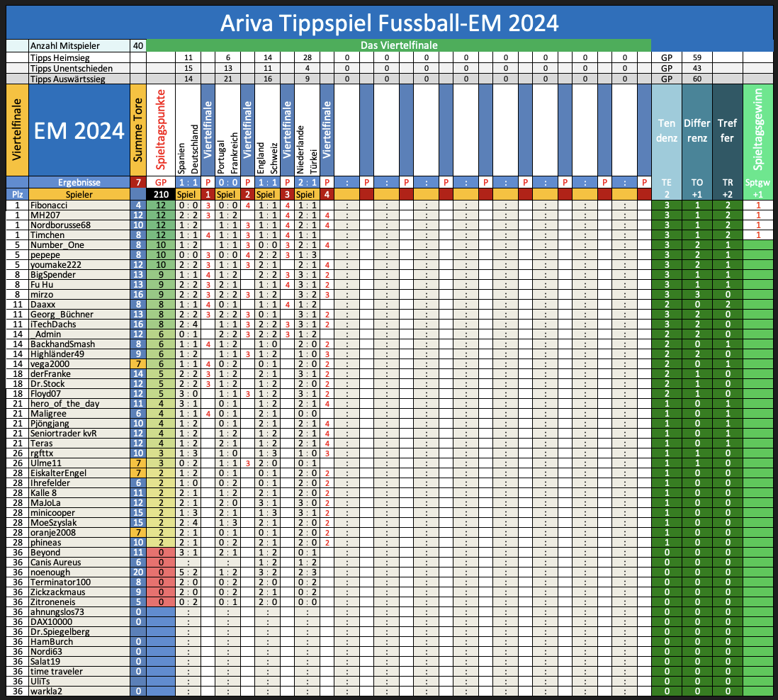Click the Ariva Tippspiel Fussball-EM 2024 title
This screenshot has width=778, height=700.
[x=389, y=23]
